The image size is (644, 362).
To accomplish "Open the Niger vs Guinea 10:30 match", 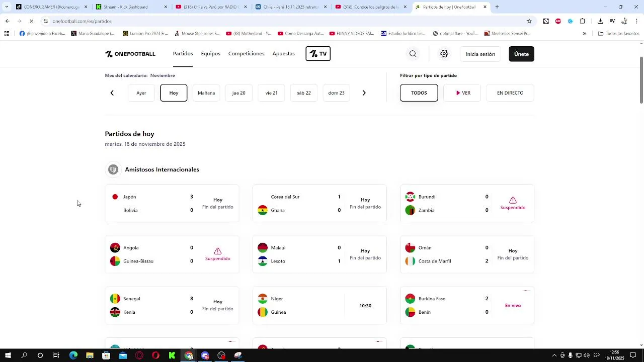I will (x=319, y=305).
